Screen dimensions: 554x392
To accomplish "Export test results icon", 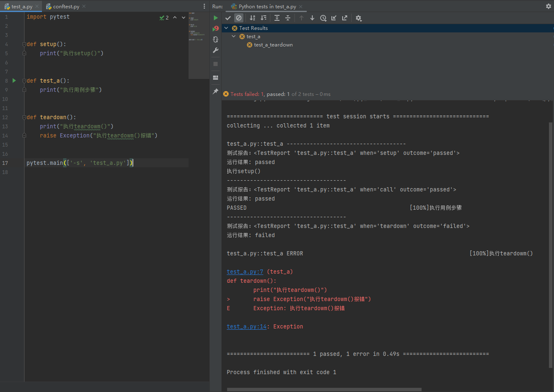I will (345, 18).
